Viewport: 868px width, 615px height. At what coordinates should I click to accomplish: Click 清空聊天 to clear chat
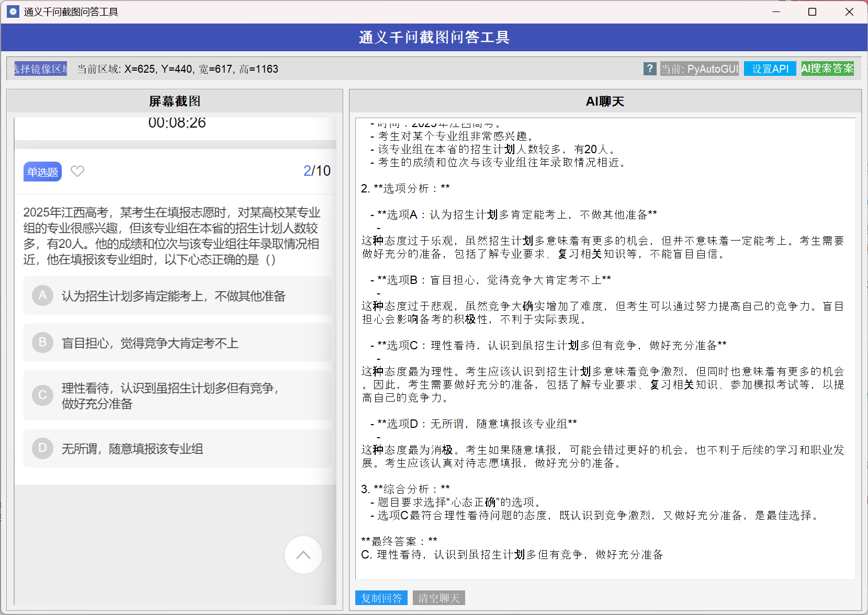coord(438,598)
